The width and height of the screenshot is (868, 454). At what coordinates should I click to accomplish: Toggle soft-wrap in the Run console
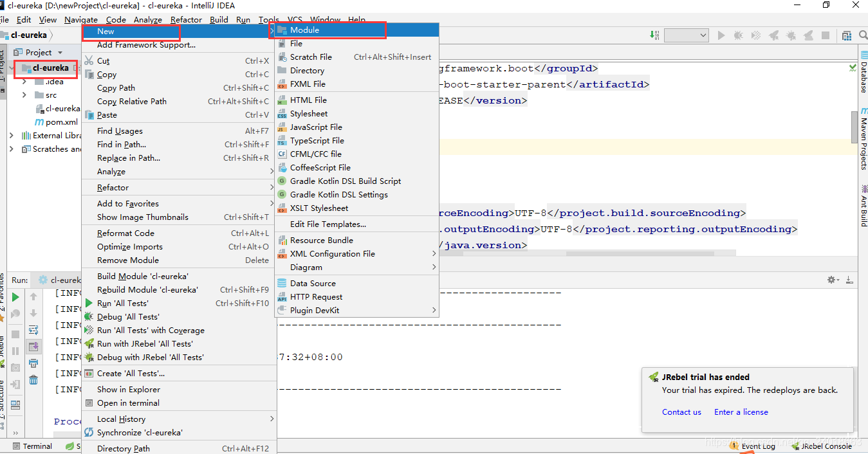tap(33, 330)
